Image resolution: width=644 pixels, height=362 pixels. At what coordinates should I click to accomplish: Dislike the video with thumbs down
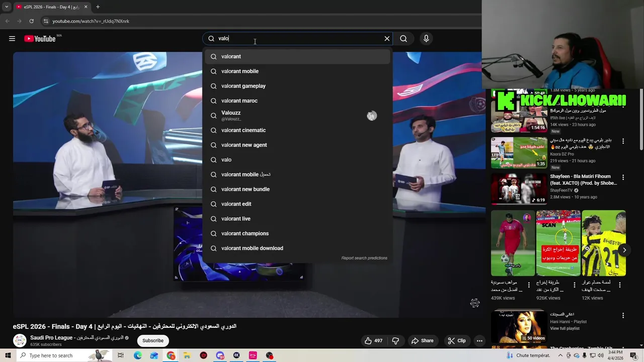395,341
